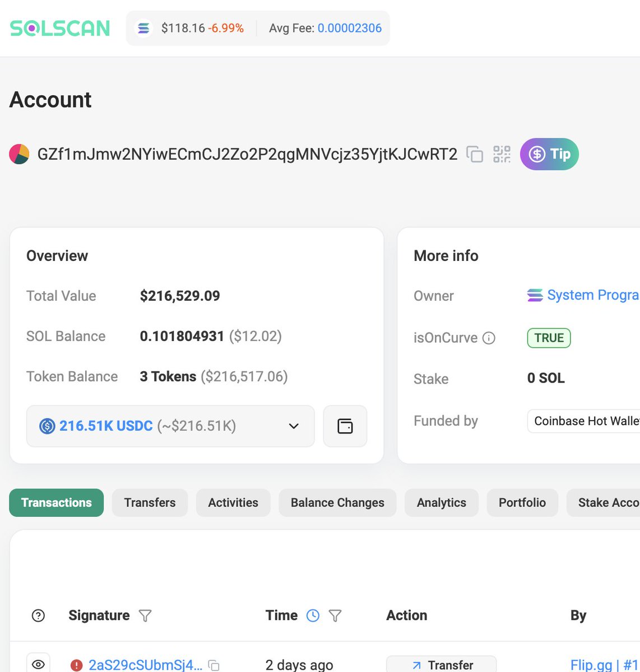The width and height of the screenshot is (640, 672).
Task: Click the By column header
Action: coord(578,615)
